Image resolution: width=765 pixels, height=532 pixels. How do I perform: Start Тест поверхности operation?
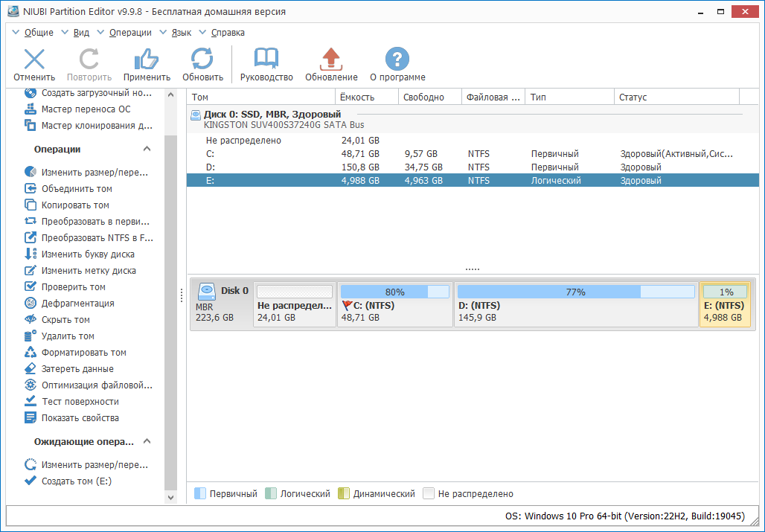pyautogui.click(x=71, y=402)
